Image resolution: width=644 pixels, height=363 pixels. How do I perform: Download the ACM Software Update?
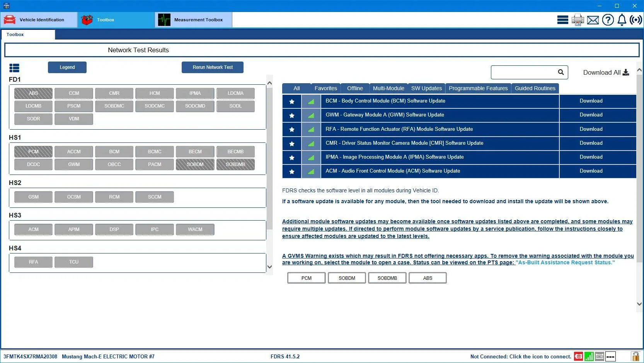[x=591, y=171]
